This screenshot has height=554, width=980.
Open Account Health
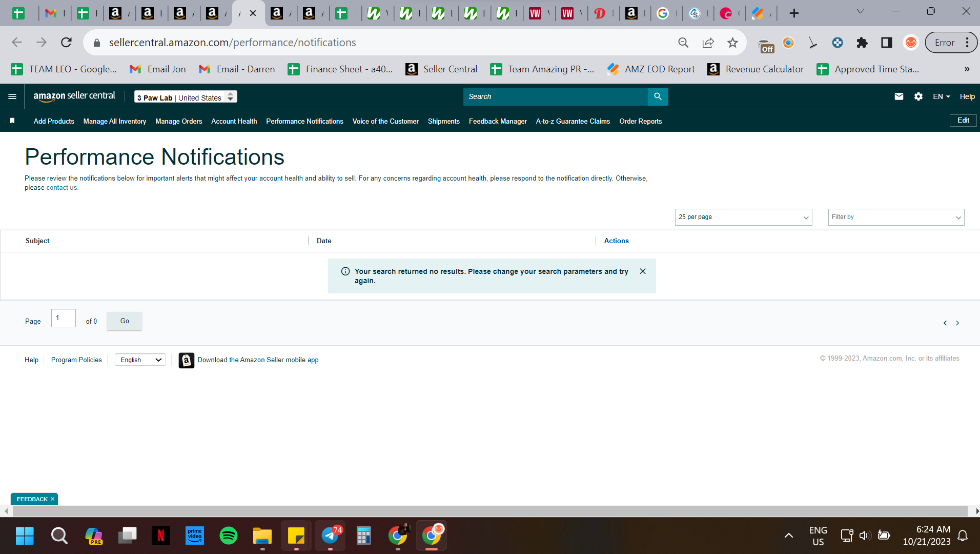pyautogui.click(x=234, y=121)
